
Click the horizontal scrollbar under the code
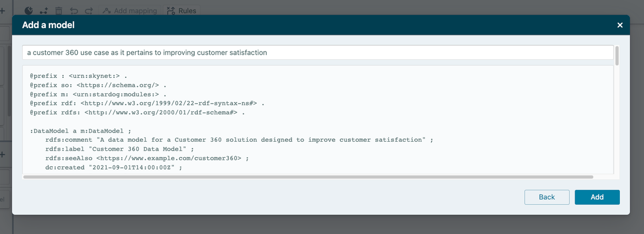[x=308, y=177]
